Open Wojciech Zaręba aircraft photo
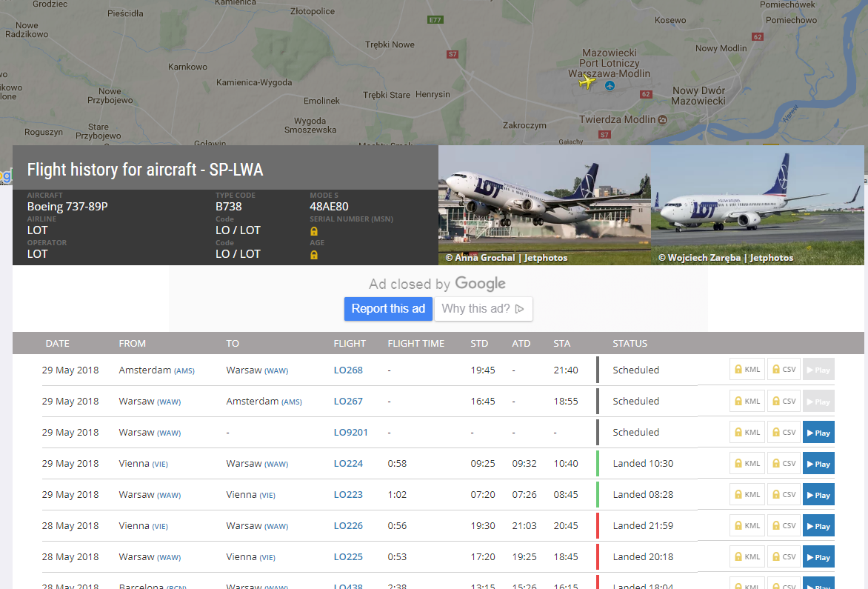This screenshot has width=868, height=589. point(758,204)
